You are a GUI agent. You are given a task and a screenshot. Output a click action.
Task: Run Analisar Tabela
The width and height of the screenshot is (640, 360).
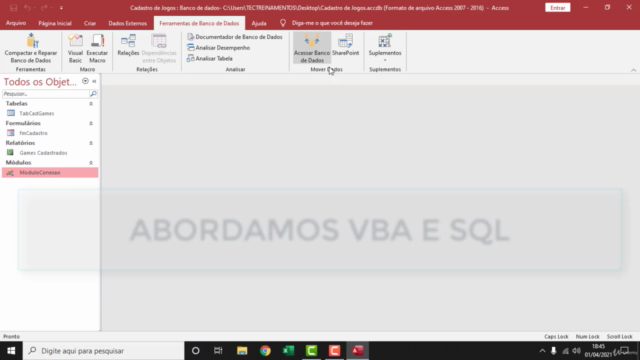[210, 58]
